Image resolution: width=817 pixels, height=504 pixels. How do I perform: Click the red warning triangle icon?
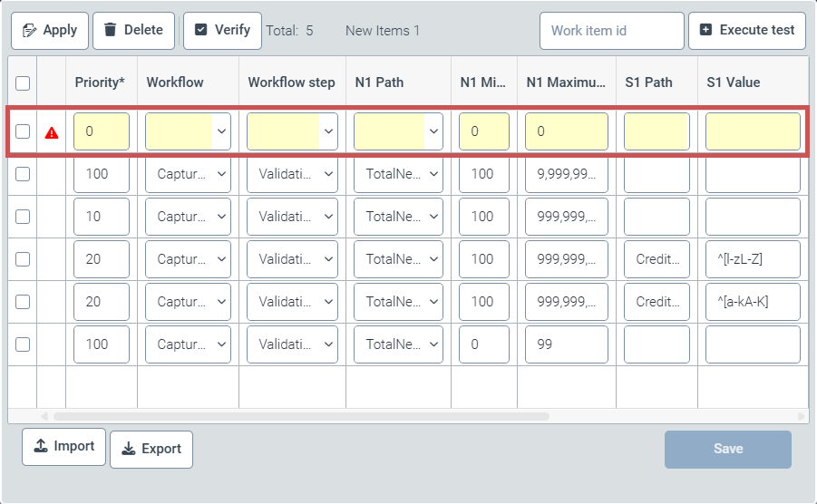(x=52, y=132)
